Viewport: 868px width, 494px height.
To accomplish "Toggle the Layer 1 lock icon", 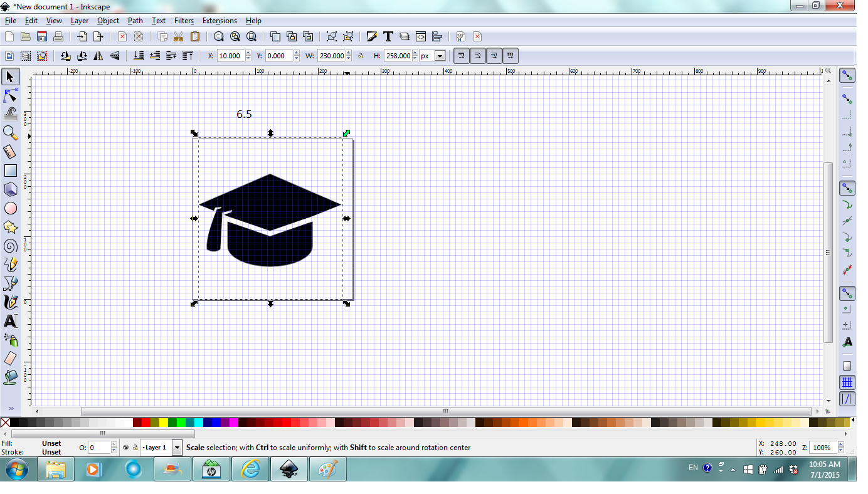I will (x=135, y=448).
